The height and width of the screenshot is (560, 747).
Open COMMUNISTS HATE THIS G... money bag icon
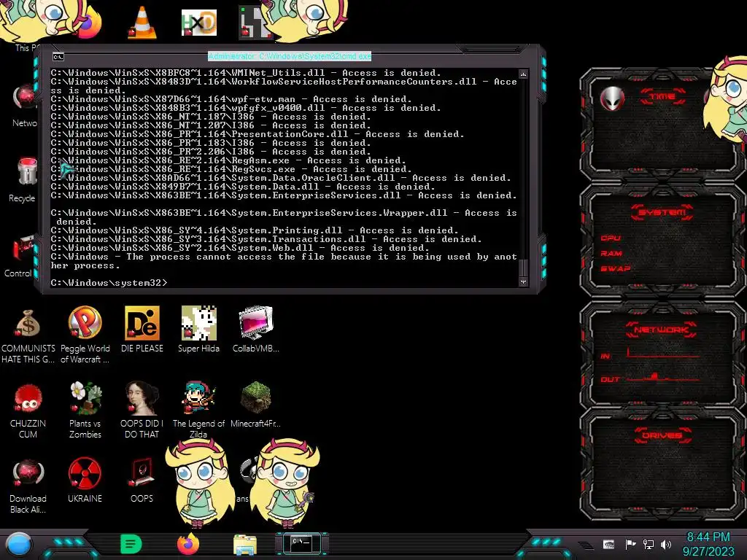coord(28,335)
